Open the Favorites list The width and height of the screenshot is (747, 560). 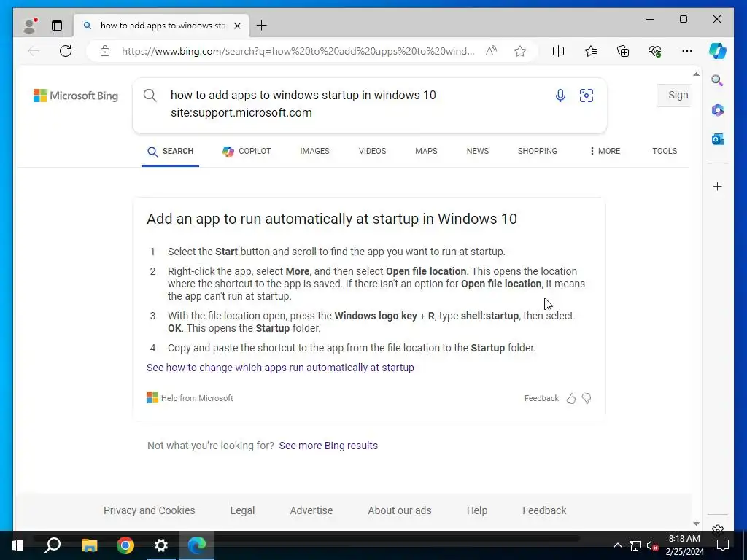pyautogui.click(x=591, y=51)
